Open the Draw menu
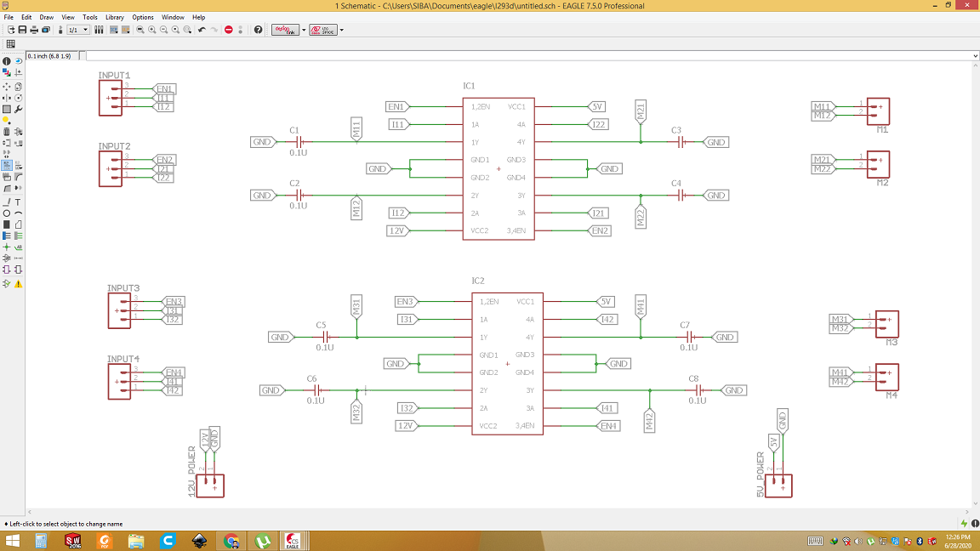This screenshot has width=980, height=551. [x=46, y=17]
